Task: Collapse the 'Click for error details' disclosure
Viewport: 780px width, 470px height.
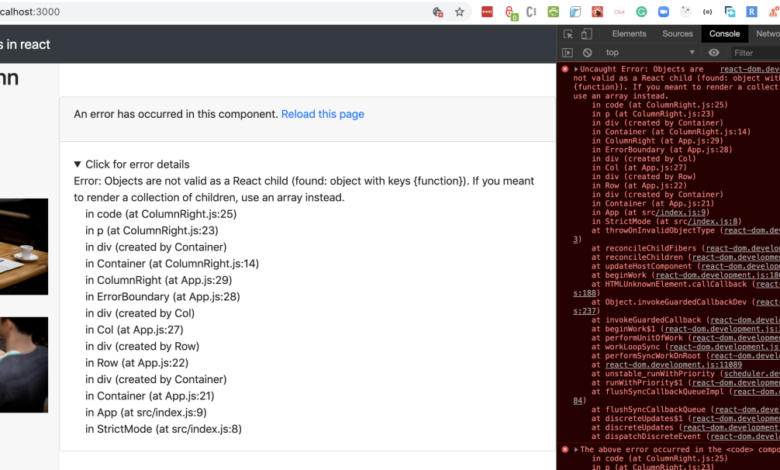Action: [x=131, y=164]
